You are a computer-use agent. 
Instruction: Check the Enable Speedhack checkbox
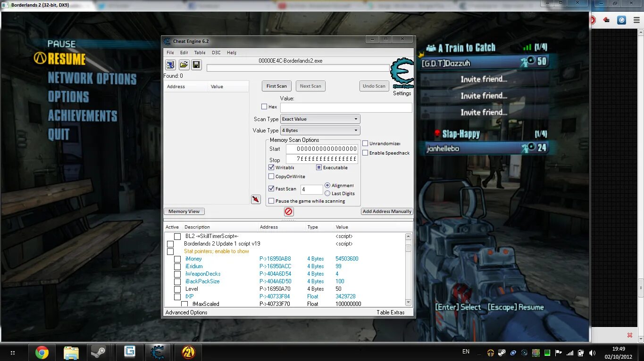point(365,153)
